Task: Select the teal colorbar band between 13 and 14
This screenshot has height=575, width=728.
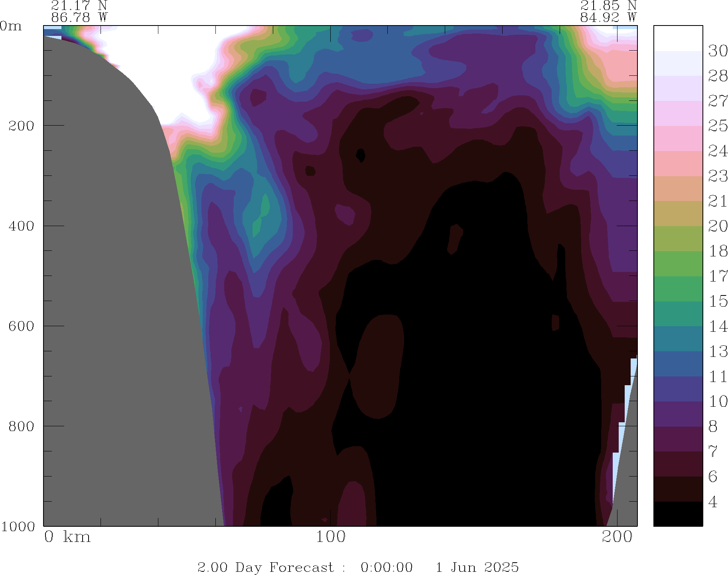Action: coord(678,339)
